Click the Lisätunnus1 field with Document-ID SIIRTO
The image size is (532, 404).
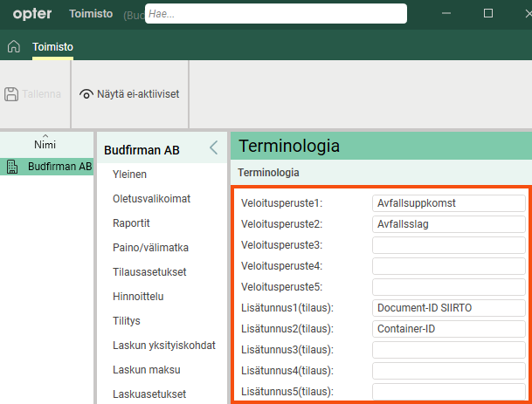[x=447, y=308]
